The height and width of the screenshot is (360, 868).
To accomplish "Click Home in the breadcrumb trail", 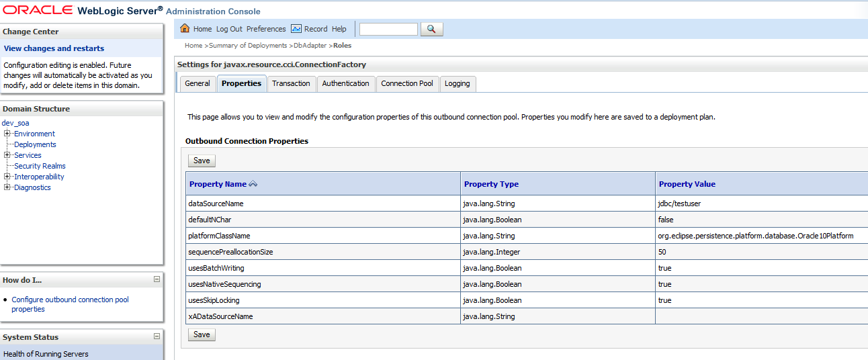I will [193, 46].
